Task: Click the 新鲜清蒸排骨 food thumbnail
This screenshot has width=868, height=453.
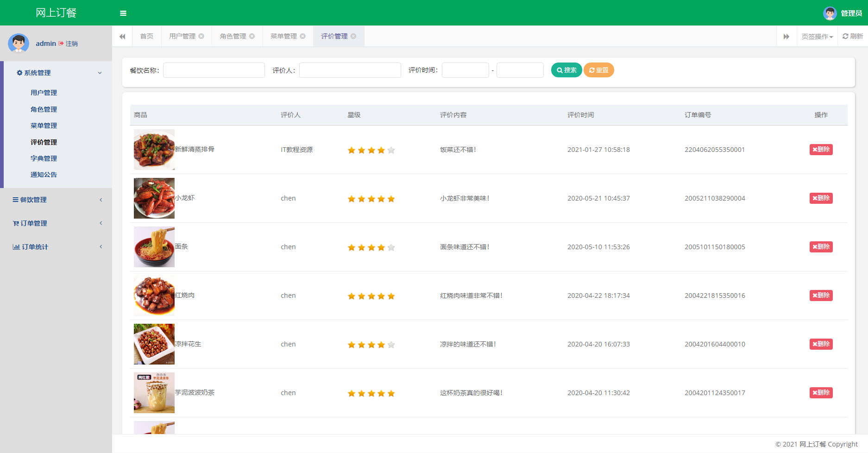Action: tap(154, 150)
